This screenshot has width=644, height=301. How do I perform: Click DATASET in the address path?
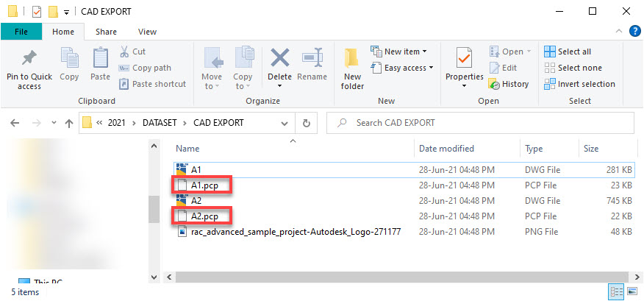[x=160, y=123]
